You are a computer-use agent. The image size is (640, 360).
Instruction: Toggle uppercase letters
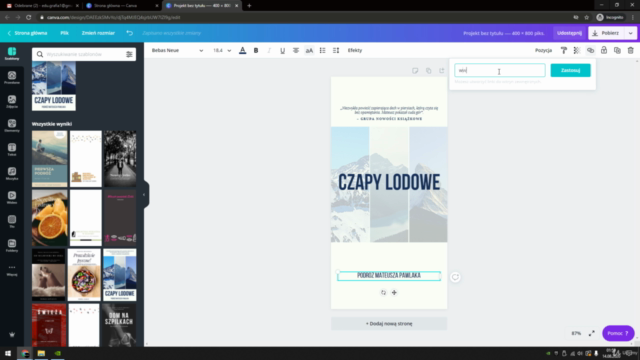tap(309, 50)
